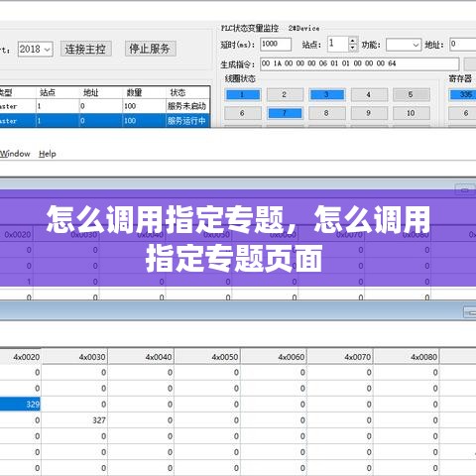This screenshot has width=476, height=476.
Task: Increase the 站点 station spinner value
Action: tap(353, 41)
